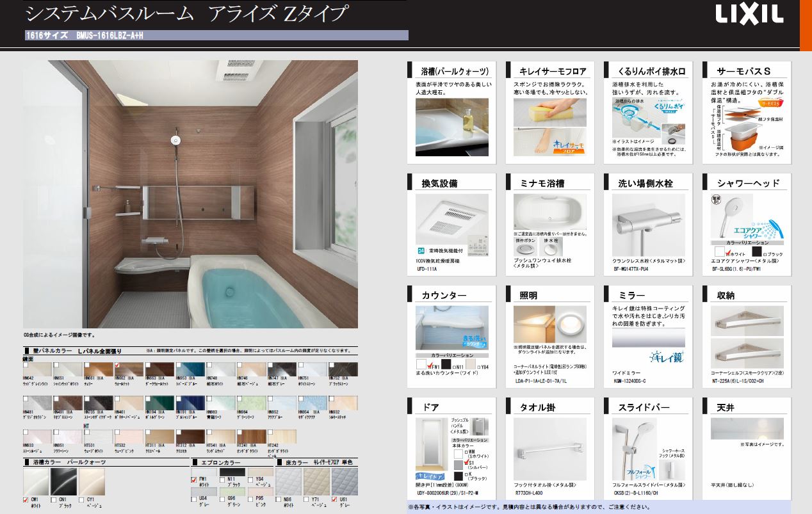Uncheck the U61 グレー floor color checkbox

click(x=334, y=499)
